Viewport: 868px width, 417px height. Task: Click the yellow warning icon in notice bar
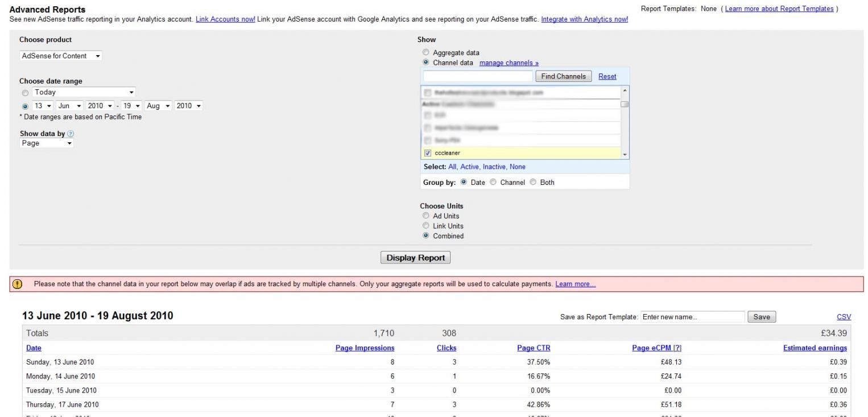(x=17, y=284)
